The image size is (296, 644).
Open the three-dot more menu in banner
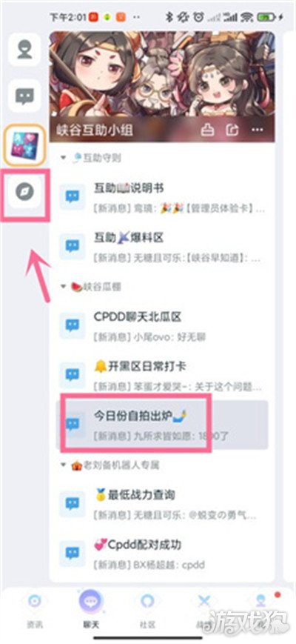click(258, 130)
